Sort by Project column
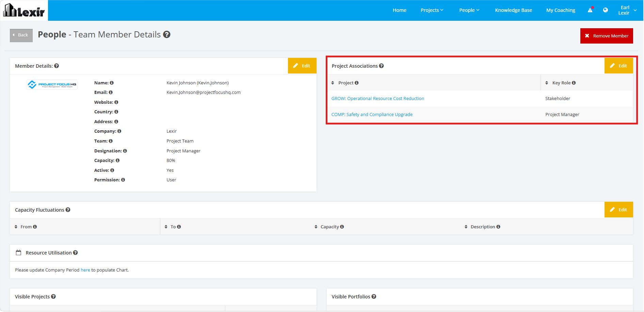This screenshot has height=312, width=644. 333,83
